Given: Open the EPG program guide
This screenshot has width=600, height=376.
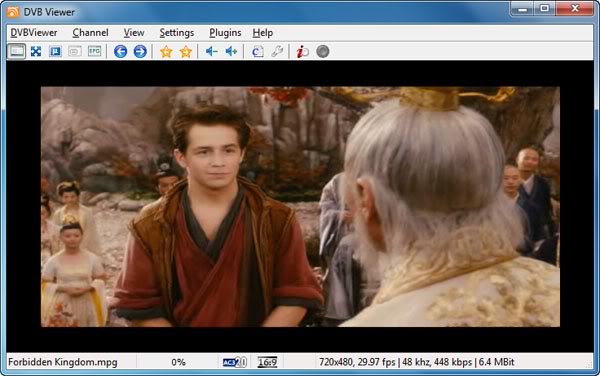Looking at the screenshot, I should tap(95, 51).
